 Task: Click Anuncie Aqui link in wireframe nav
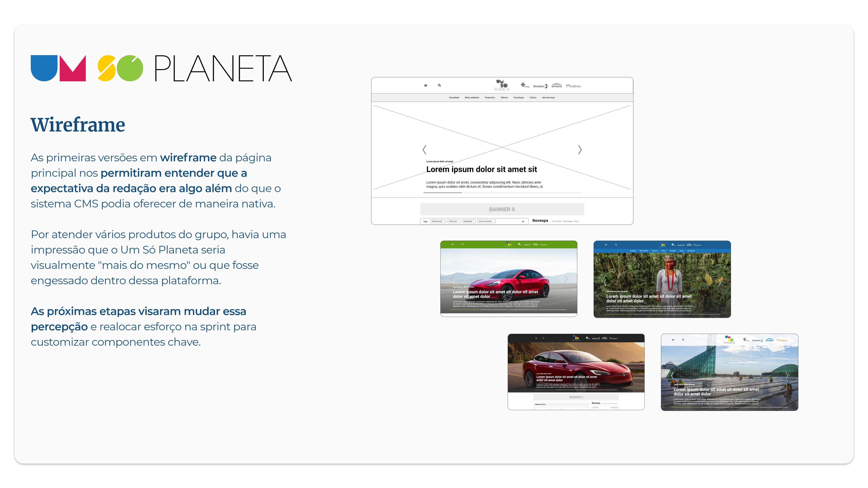click(x=548, y=98)
